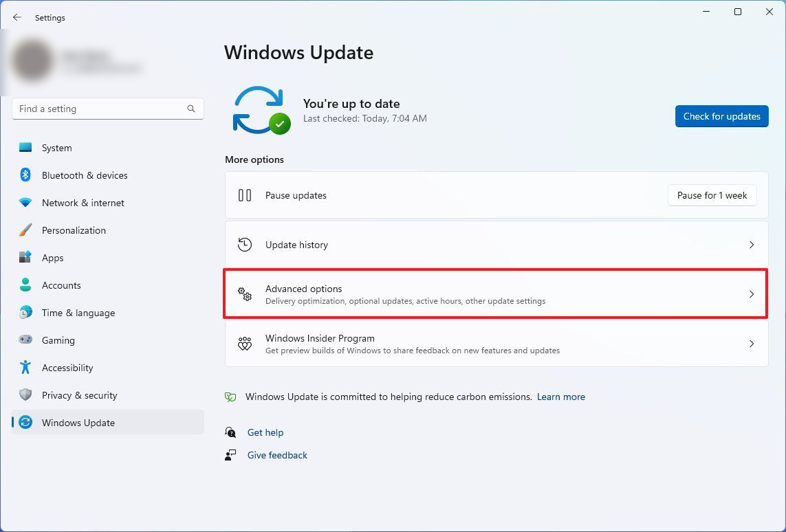Click the blurred user profile avatar
Image resolution: width=786 pixels, height=532 pixels.
[x=32, y=60]
